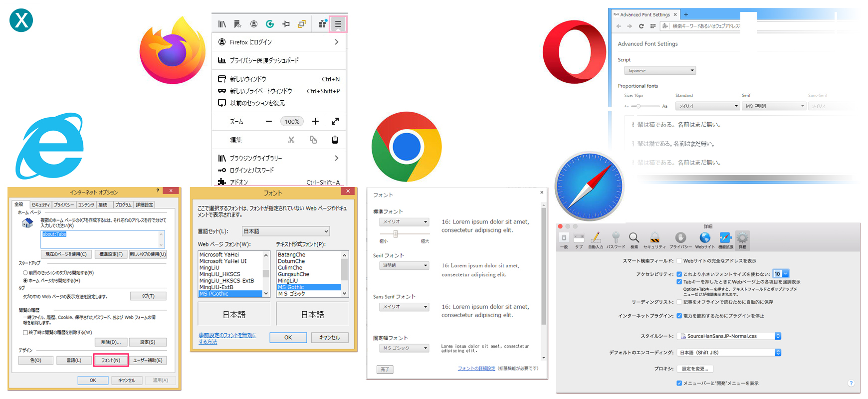Click Firefox library toolbar icon
868x399 pixels.
point(222,24)
